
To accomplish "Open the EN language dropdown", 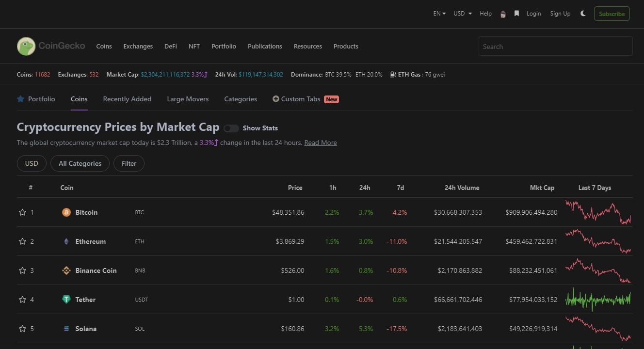I will 439,14.
